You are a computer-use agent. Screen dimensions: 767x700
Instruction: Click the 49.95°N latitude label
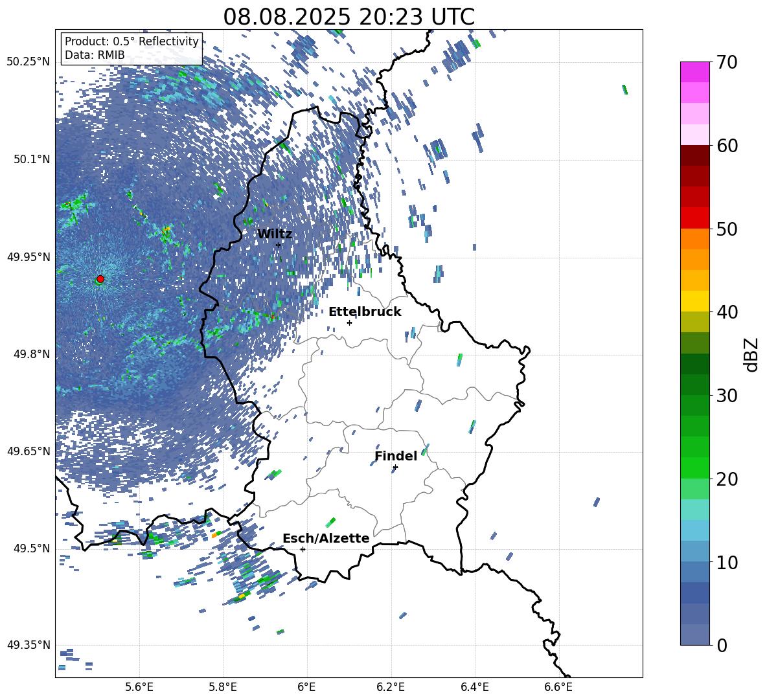[x=29, y=256]
